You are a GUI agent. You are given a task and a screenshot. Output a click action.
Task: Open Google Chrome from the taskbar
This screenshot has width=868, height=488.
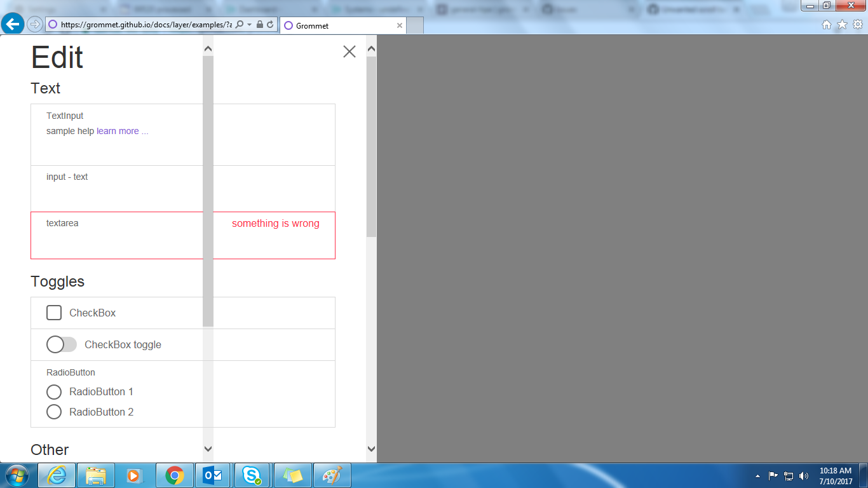click(174, 475)
